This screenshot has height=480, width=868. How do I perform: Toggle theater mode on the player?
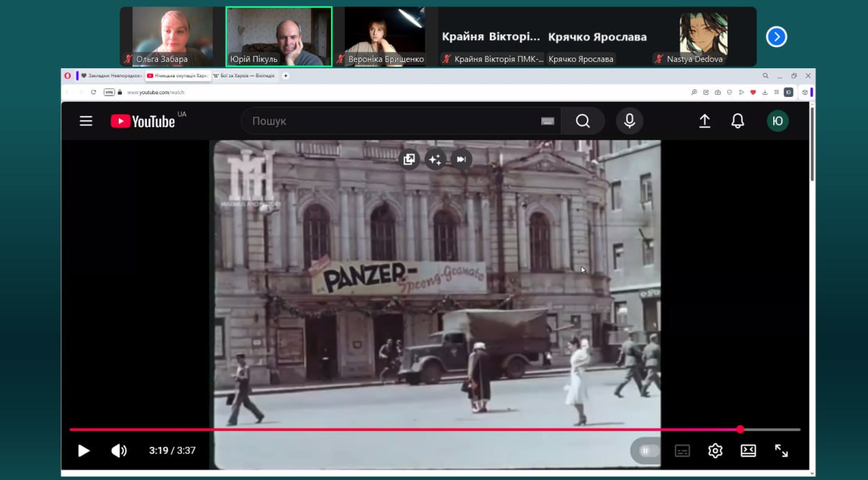coord(748,450)
